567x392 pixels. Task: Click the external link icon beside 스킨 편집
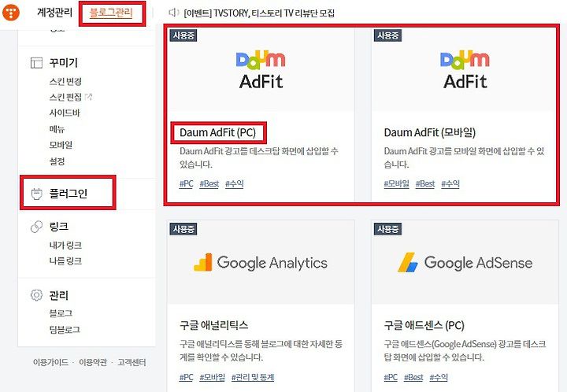pos(89,97)
